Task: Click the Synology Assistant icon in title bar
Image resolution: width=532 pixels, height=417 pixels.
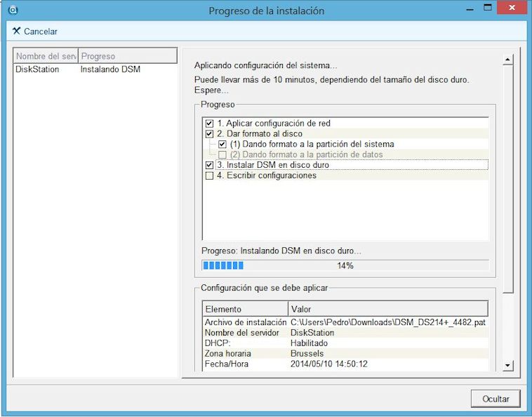Action: tap(13, 10)
